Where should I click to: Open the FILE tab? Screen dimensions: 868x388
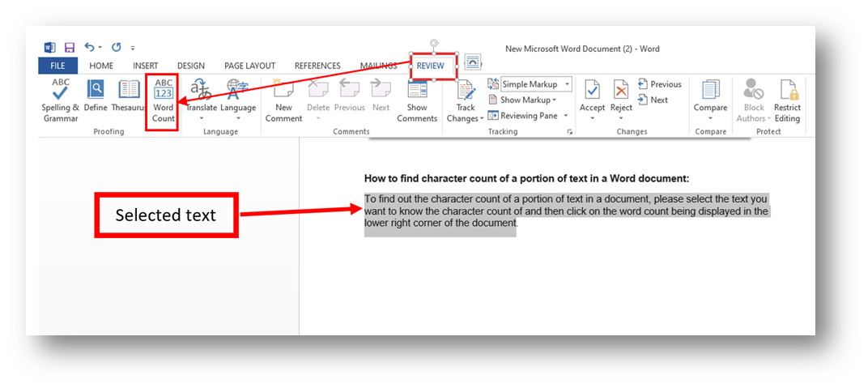tap(57, 66)
